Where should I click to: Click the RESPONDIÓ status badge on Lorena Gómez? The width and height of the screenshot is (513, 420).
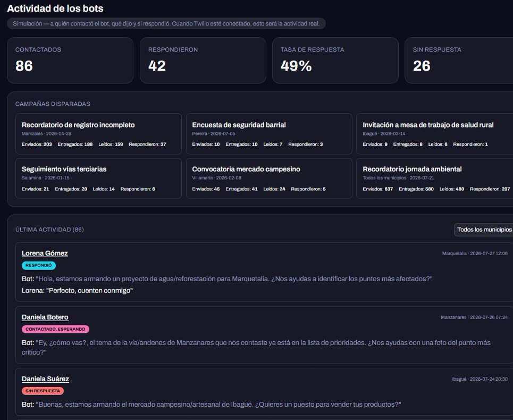pyautogui.click(x=39, y=265)
